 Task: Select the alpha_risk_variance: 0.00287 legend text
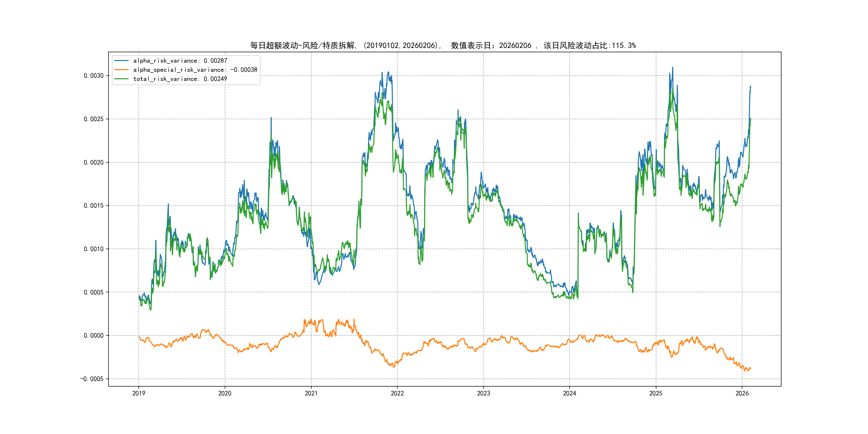(x=180, y=61)
